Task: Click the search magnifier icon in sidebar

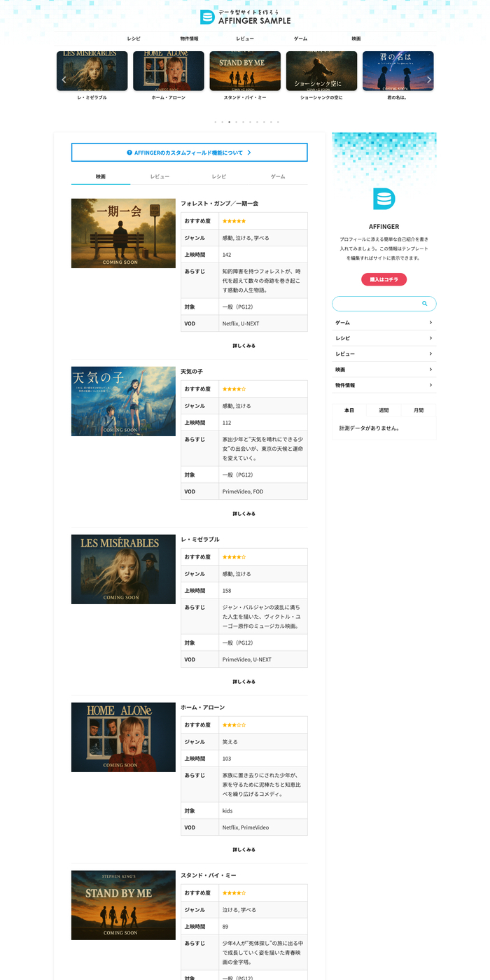Action: (x=424, y=304)
